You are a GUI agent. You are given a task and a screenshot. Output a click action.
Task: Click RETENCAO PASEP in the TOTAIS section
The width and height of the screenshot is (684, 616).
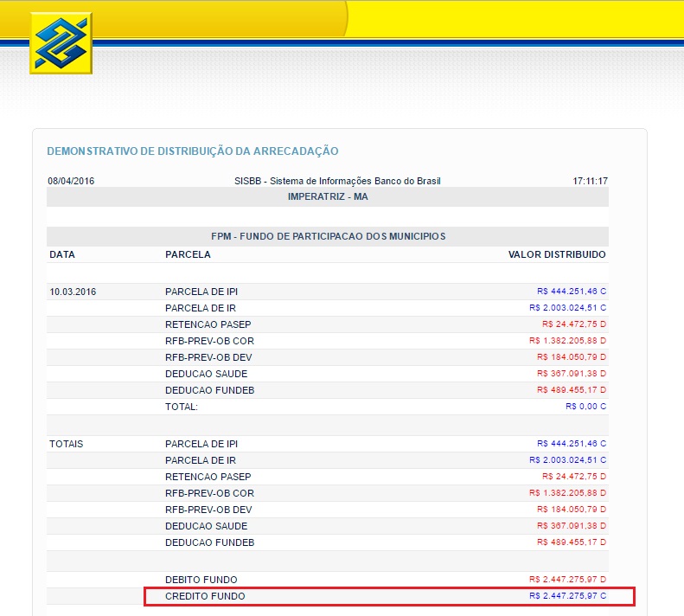[208, 477]
